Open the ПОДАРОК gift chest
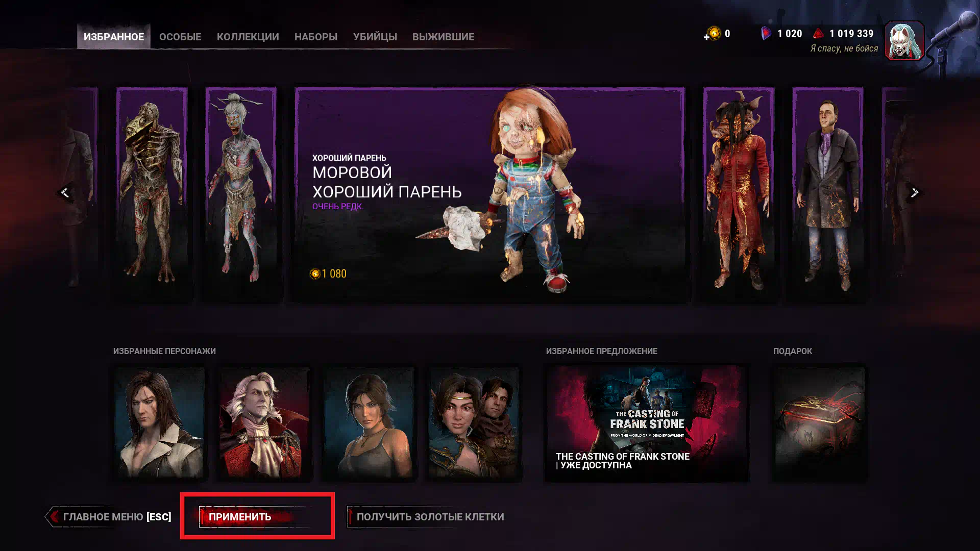Screen dimensions: 980x551 tap(820, 423)
